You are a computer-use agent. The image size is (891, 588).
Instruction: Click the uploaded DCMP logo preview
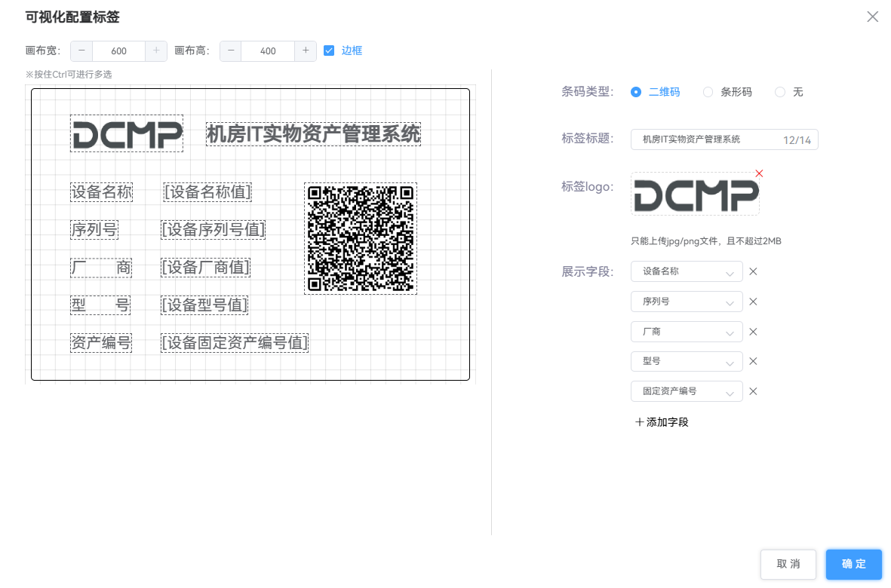(696, 194)
